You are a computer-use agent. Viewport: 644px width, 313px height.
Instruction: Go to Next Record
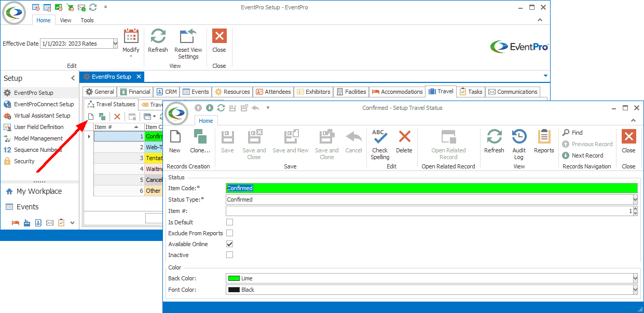click(x=583, y=155)
